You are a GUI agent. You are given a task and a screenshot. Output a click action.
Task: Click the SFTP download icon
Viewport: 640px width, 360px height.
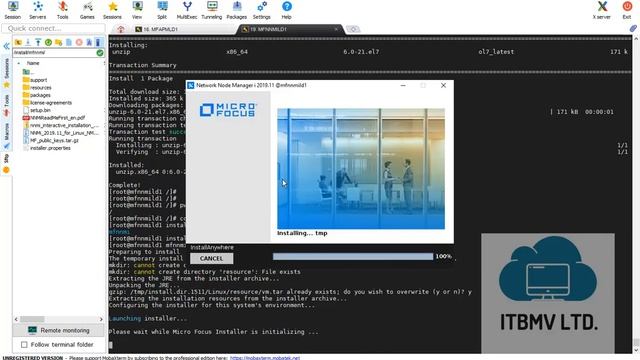point(28,42)
